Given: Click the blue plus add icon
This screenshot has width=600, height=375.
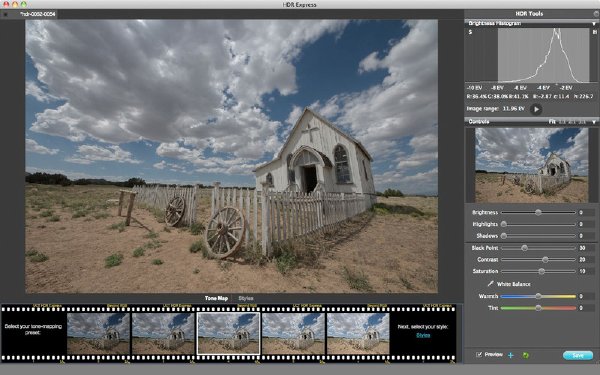Looking at the screenshot, I should click(x=510, y=355).
